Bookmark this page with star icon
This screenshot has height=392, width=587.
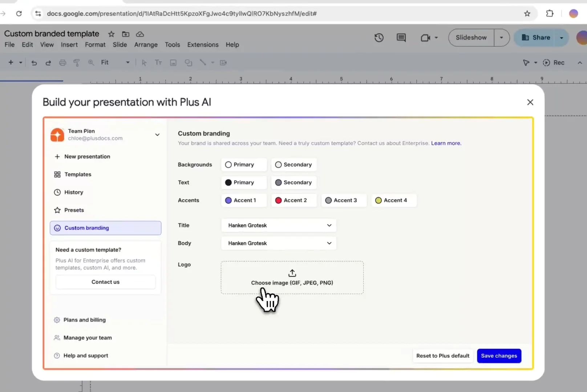click(527, 13)
